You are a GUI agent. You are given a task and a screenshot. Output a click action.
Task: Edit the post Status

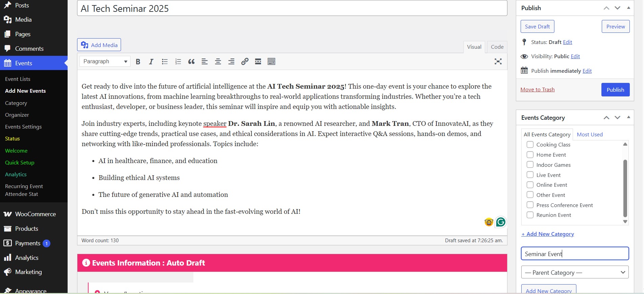click(568, 42)
